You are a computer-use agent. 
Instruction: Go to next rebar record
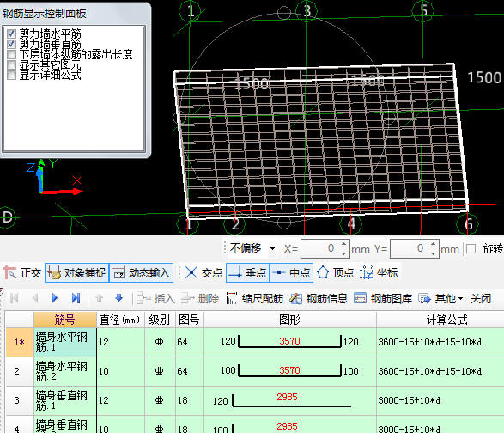coord(55,298)
